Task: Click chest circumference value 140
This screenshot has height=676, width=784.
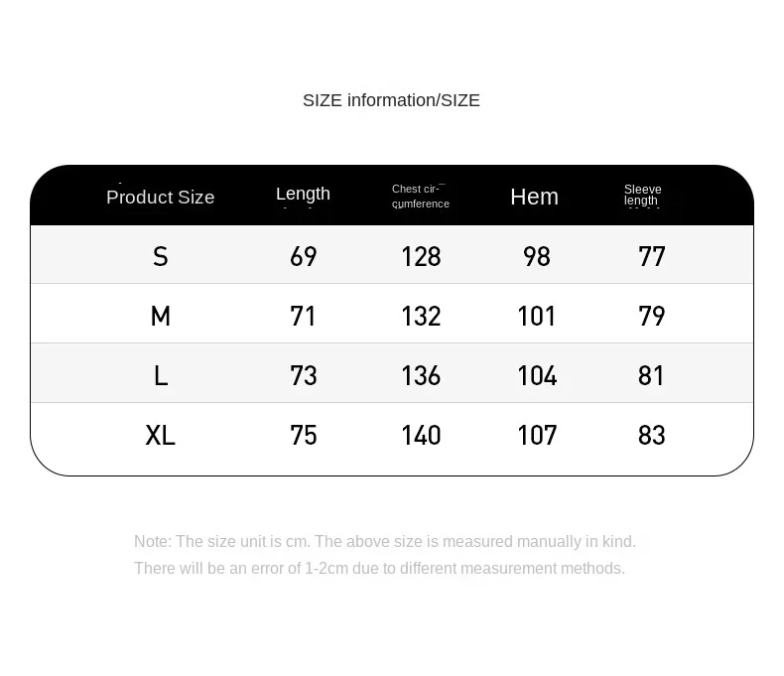Action: pyautogui.click(x=421, y=435)
